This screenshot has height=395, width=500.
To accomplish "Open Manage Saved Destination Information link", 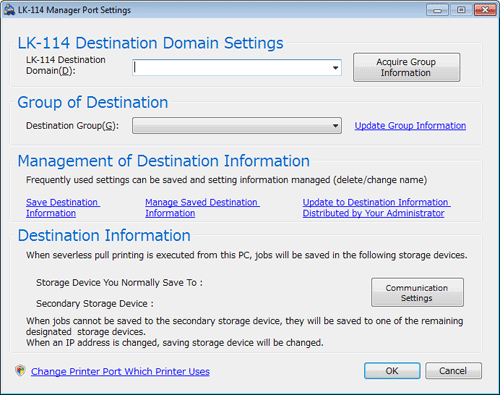I will (x=202, y=208).
